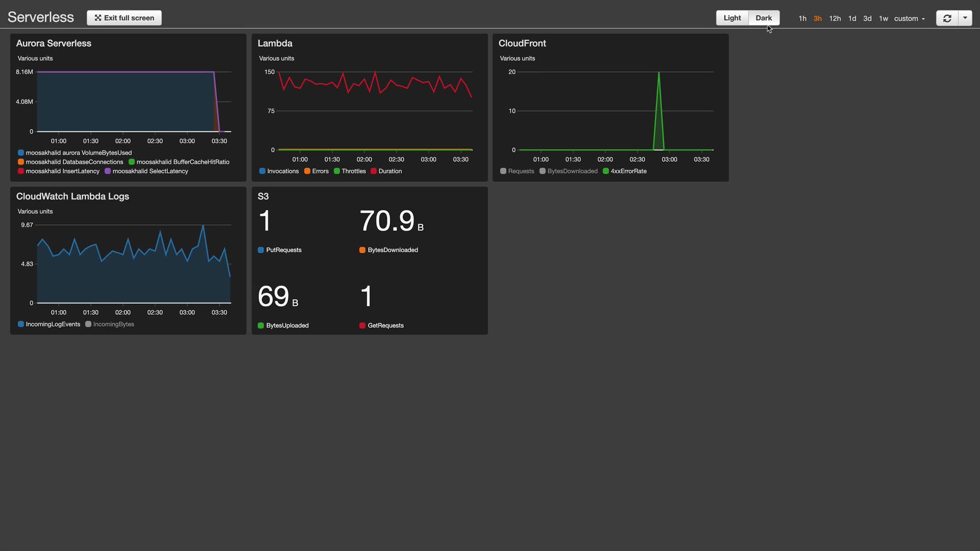Toggle the Lambda Errors legend icon
The image size is (980, 551).
(x=307, y=171)
